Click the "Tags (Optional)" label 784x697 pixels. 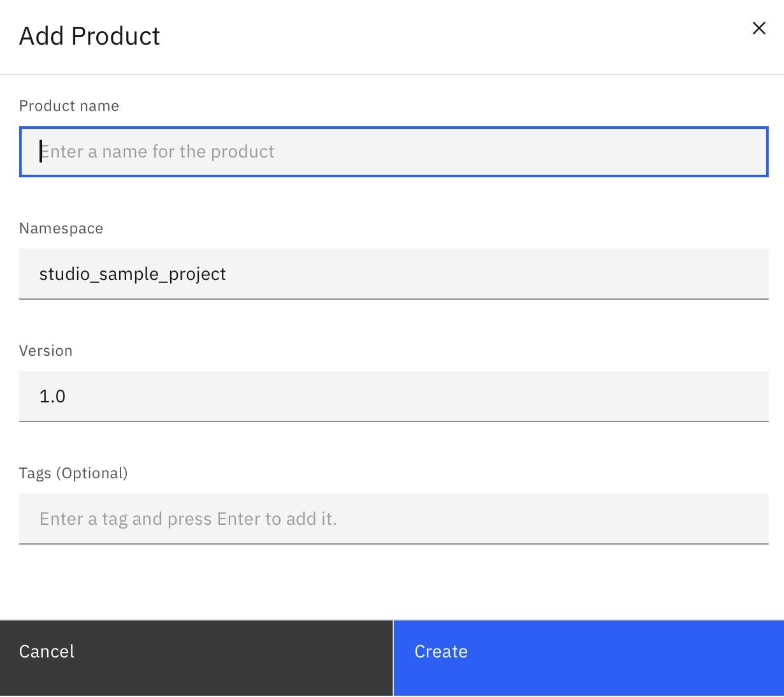(73, 473)
